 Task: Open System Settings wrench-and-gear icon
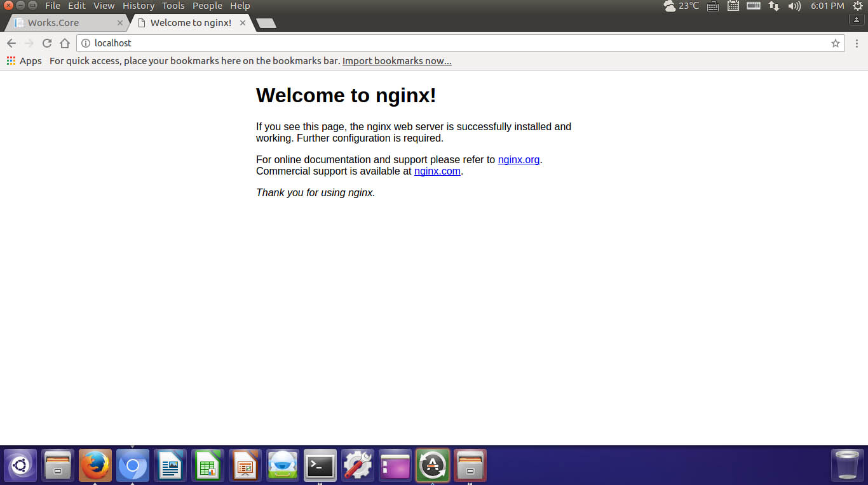point(358,465)
